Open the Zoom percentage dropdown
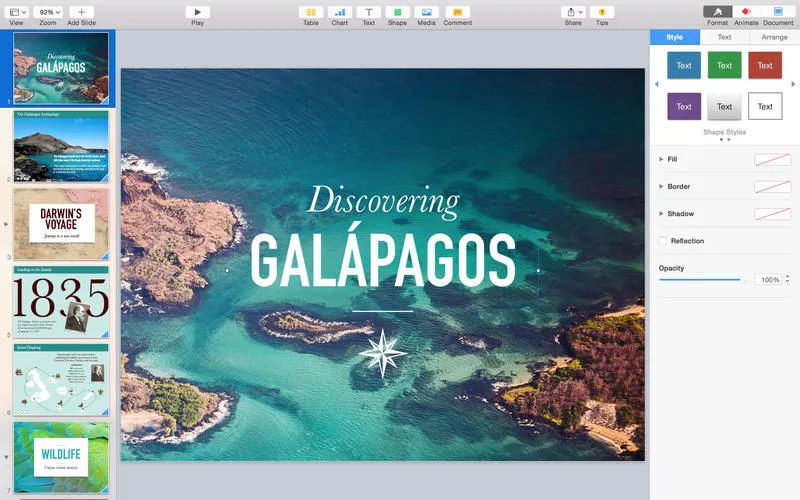800x500 pixels. 47,11
